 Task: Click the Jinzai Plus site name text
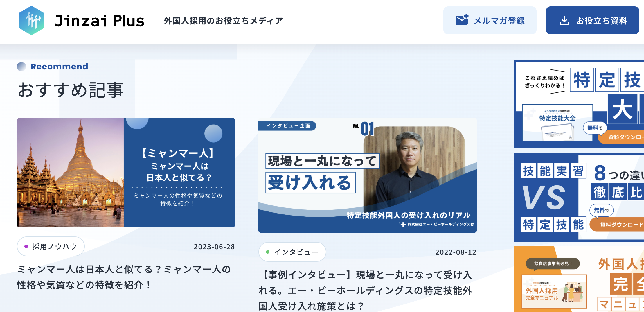point(99,21)
